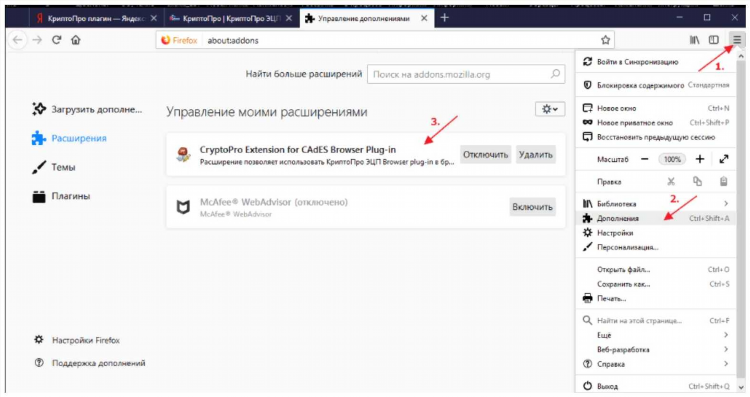Remove CryptoPro extension with Удалить
Viewport: 750px width, 397px height.
pos(536,154)
